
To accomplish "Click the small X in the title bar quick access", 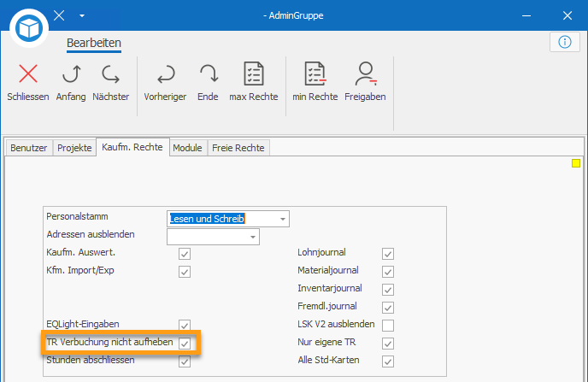I will [59, 15].
